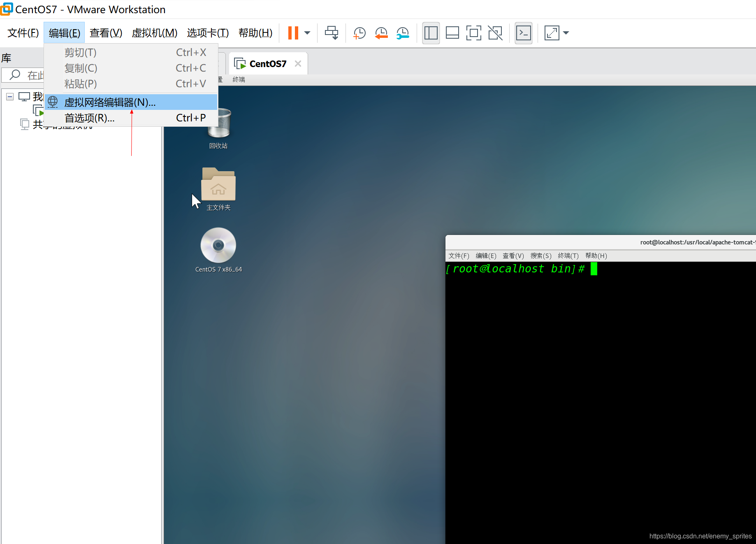756x544 pixels.
Task: Click the 编辑(E) menu header
Action: tap(64, 33)
